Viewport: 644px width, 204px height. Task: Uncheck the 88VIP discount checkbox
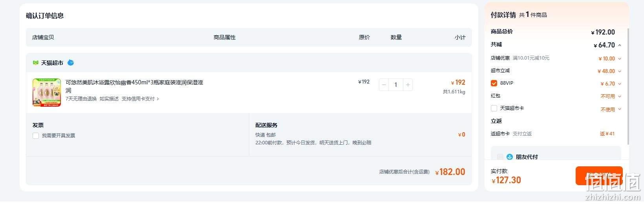point(494,83)
